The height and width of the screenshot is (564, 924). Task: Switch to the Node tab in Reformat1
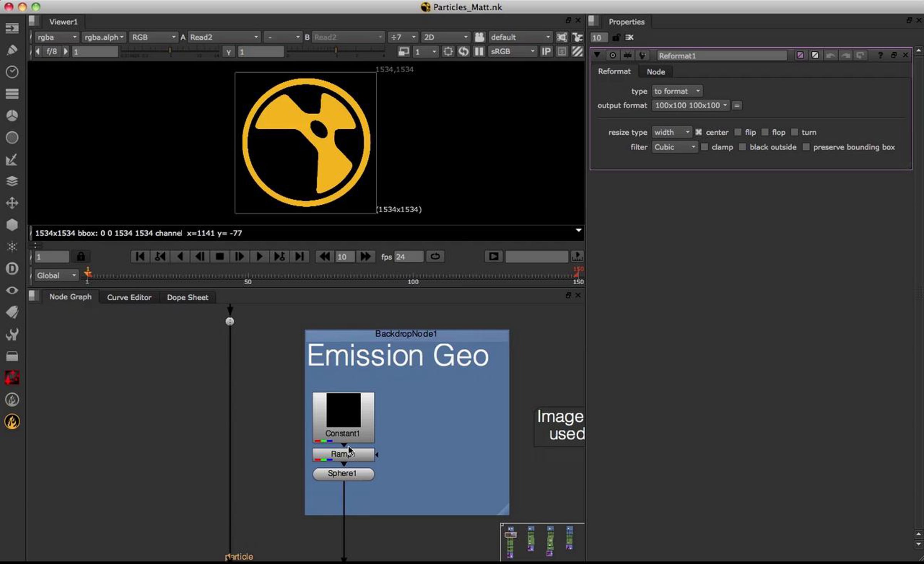[x=656, y=72]
